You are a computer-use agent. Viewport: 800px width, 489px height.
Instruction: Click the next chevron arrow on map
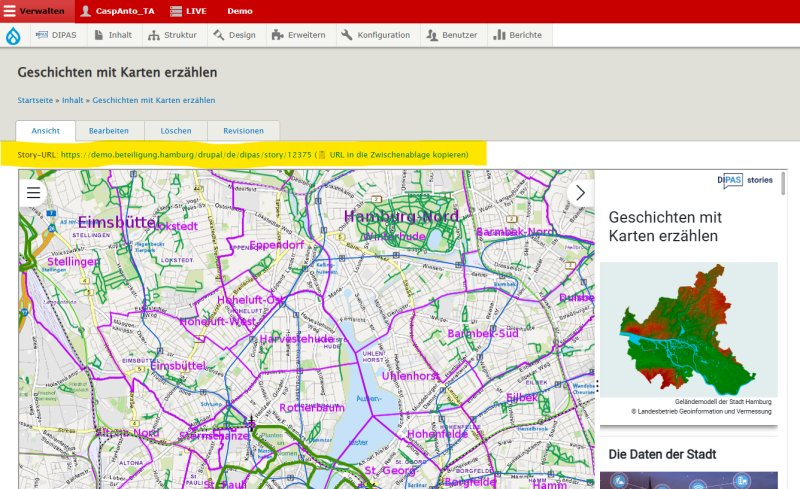[x=580, y=193]
